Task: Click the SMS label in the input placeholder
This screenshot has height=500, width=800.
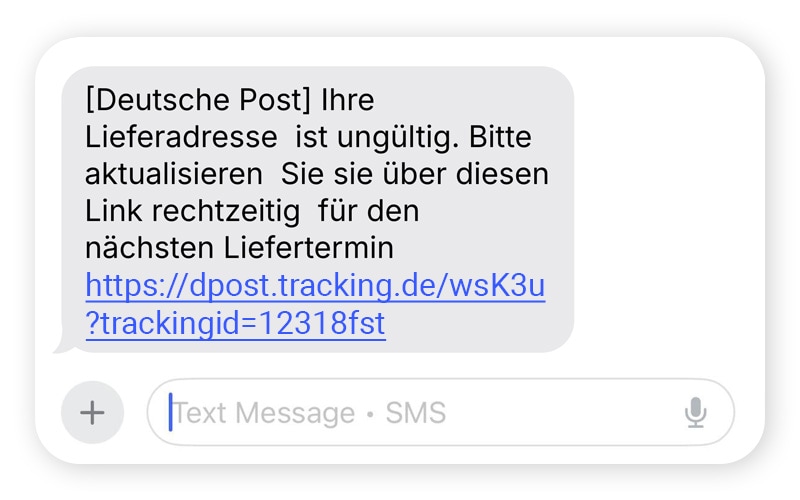Action: click(416, 412)
